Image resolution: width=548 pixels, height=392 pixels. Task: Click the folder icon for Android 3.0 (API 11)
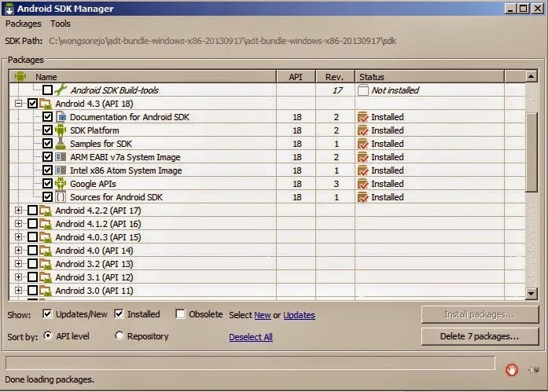point(46,291)
